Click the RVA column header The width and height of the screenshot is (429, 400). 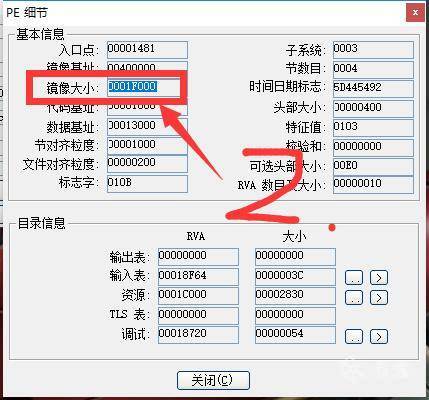[196, 236]
